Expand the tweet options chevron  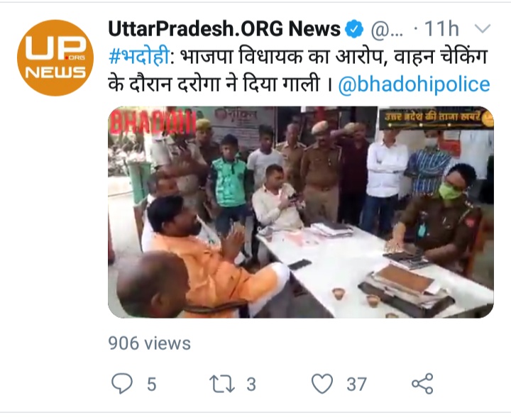[x=483, y=28]
